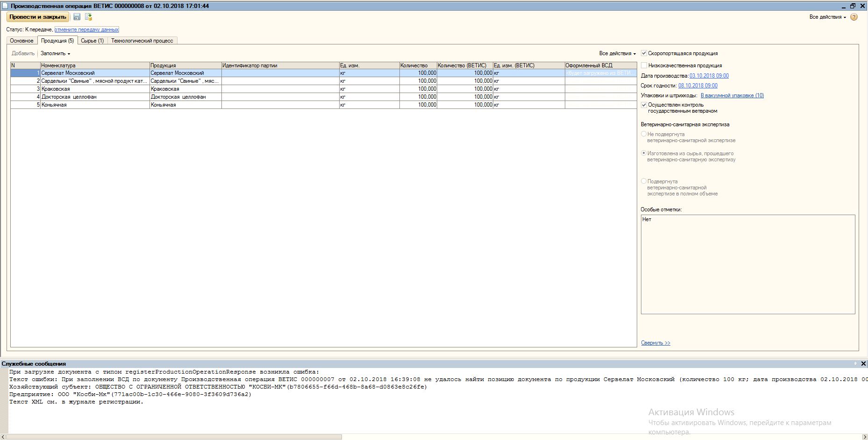Enable Низкокачественная продукция checkbox
The image size is (868, 440).
(644, 65)
